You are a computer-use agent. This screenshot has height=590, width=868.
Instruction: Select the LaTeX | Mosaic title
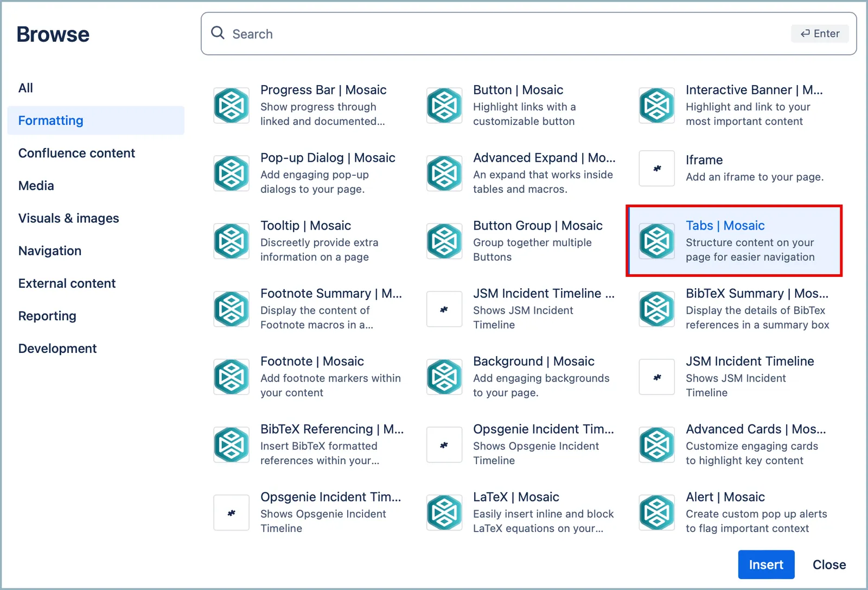tap(516, 497)
